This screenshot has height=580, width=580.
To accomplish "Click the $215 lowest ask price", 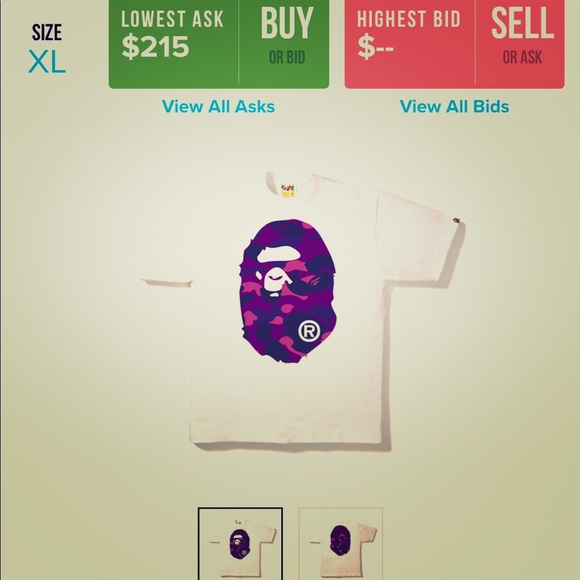I will point(155,47).
